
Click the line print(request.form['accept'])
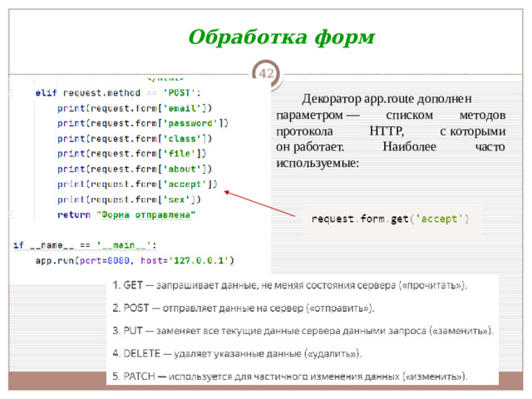tap(137, 185)
